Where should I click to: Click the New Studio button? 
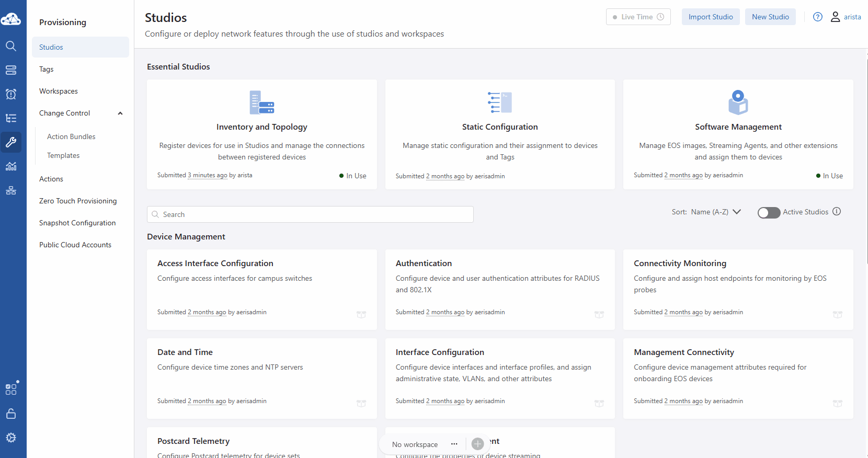coord(770,17)
